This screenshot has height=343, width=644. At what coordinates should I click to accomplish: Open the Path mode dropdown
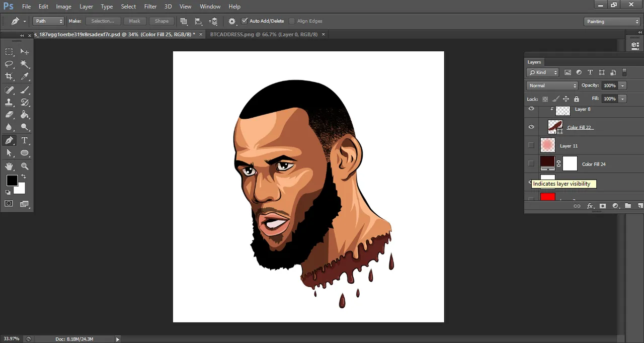click(x=49, y=21)
